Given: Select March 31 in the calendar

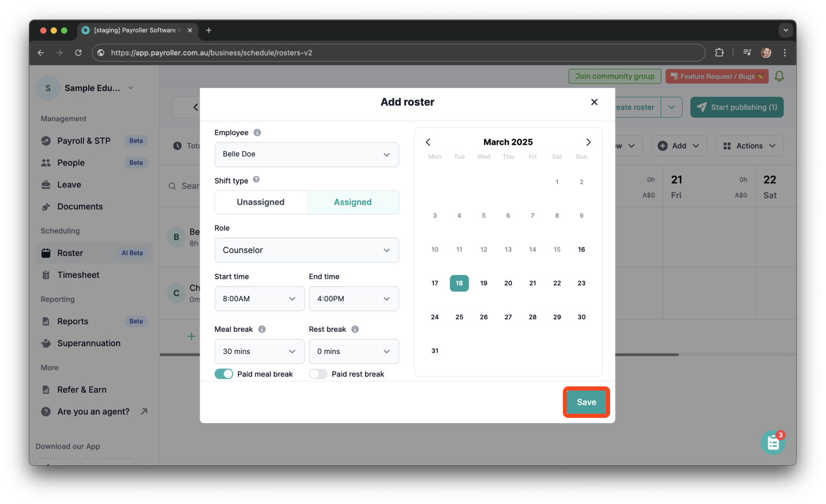Looking at the screenshot, I should pyautogui.click(x=435, y=351).
